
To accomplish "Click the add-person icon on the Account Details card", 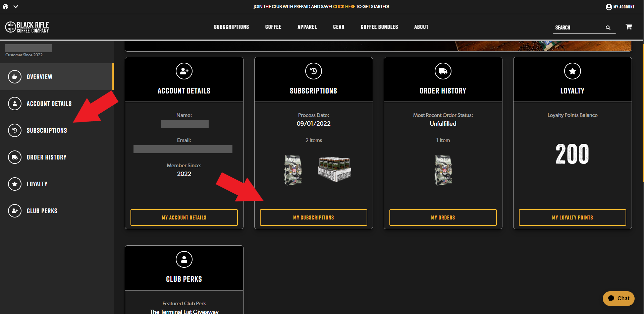I will pos(184,71).
